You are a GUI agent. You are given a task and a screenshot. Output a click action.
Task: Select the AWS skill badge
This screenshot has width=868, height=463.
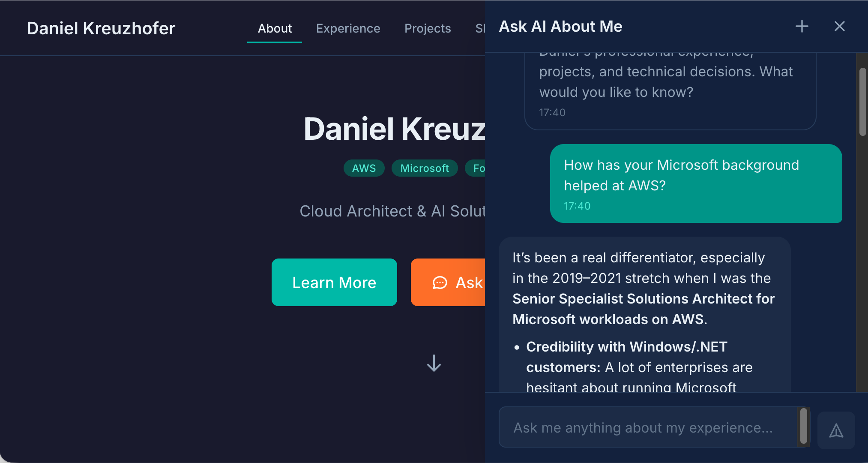click(x=364, y=168)
